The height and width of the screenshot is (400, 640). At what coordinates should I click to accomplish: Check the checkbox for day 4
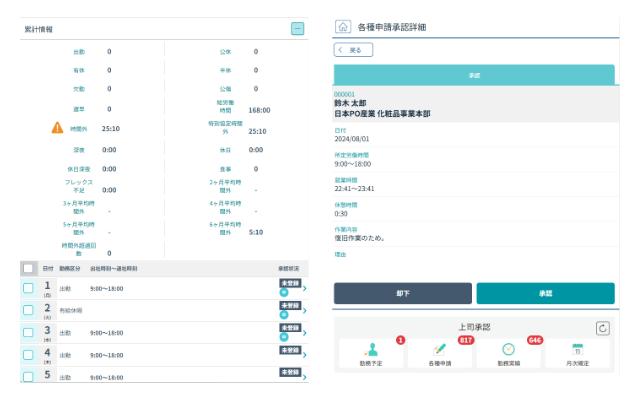click(x=28, y=355)
